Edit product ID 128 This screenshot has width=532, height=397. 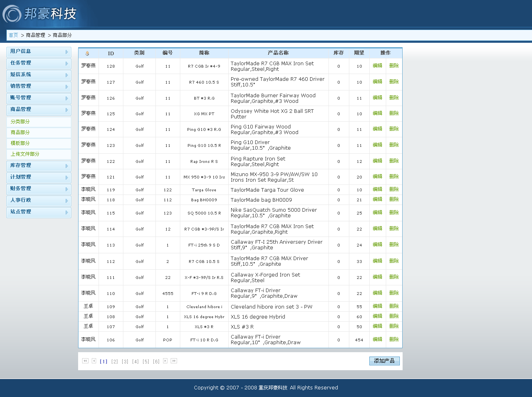[377, 66]
